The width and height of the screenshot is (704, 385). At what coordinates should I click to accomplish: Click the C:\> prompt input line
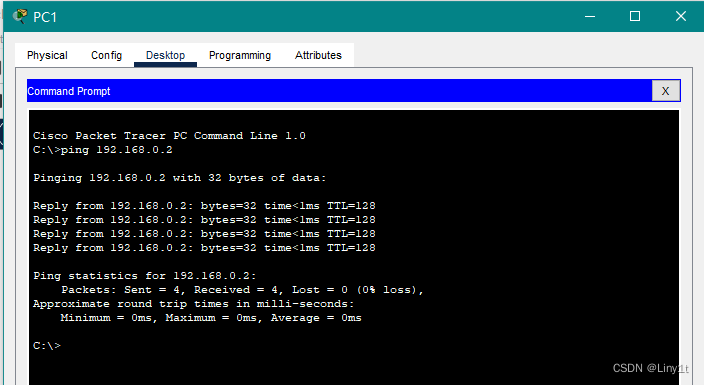click(x=47, y=345)
